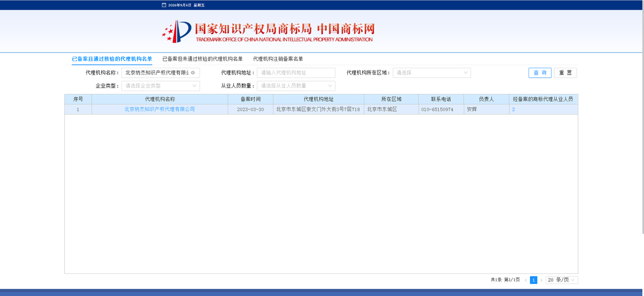Change the 20 条/页 page size selector
The height and width of the screenshot is (296, 644).
click(x=562, y=280)
